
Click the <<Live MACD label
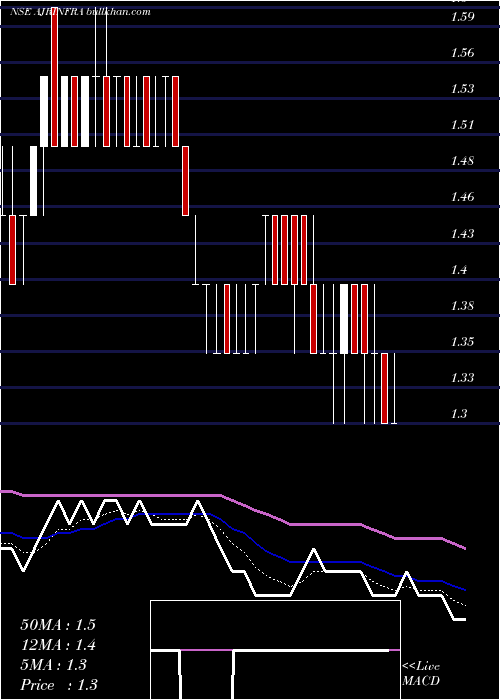coord(421,674)
